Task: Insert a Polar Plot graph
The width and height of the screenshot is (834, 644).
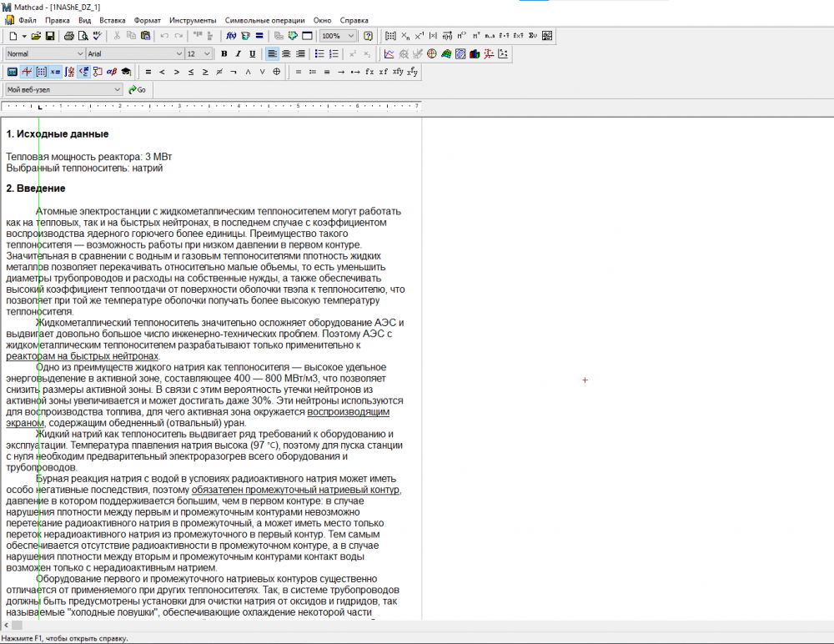Action: (432, 53)
